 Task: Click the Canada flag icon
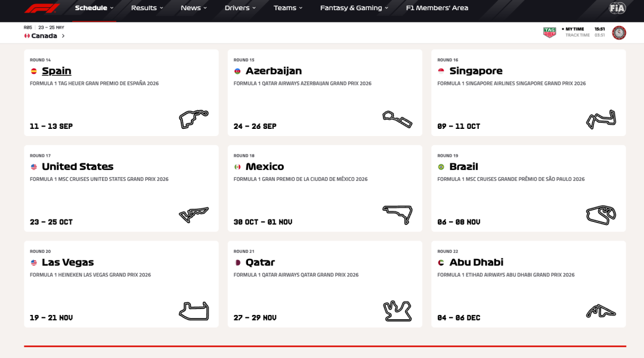(27, 36)
